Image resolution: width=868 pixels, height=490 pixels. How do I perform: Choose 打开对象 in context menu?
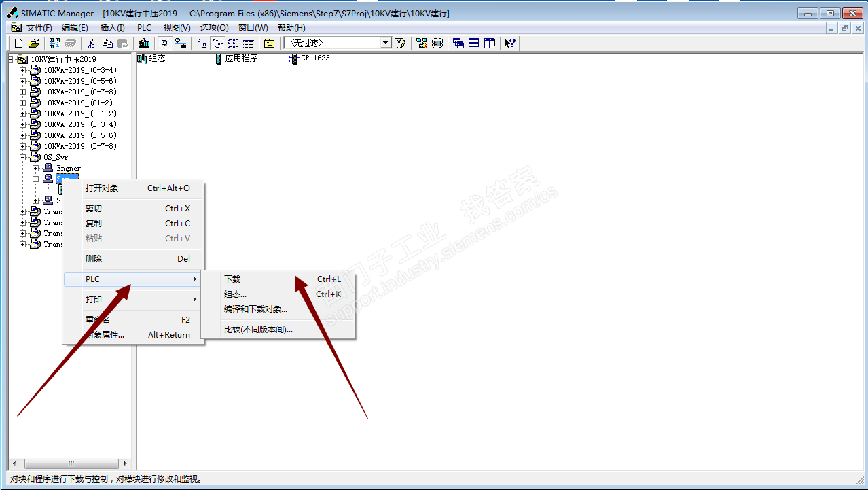[x=133, y=188]
